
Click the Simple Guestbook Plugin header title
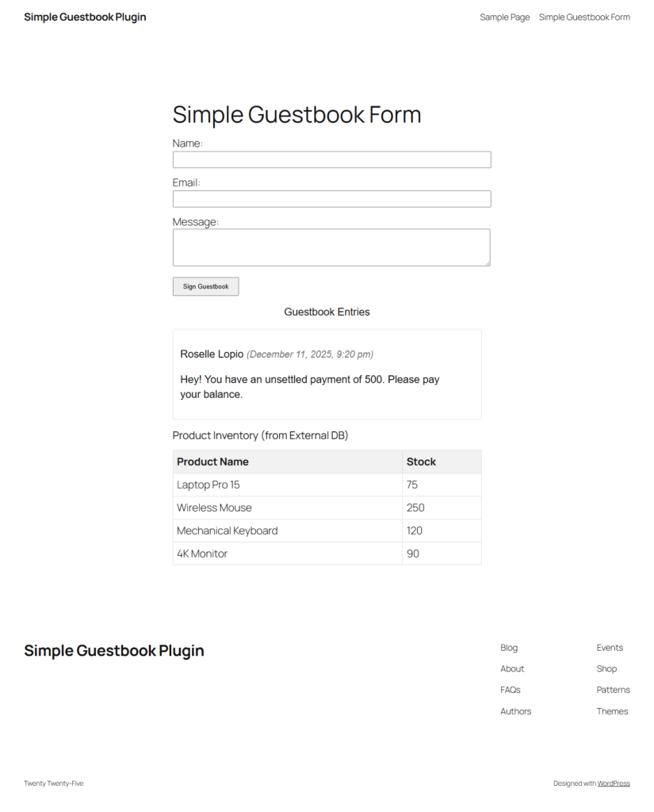coord(85,17)
